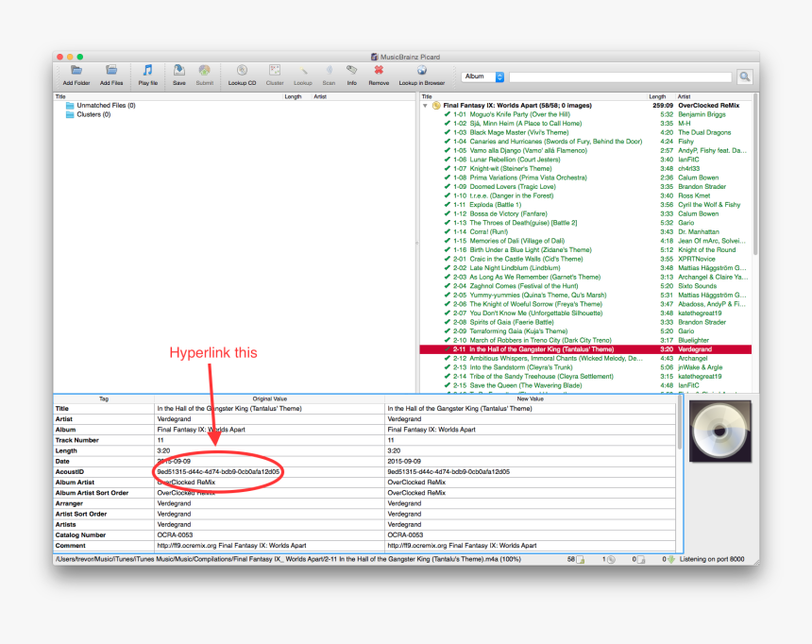Click the Add Files toolbar icon
This screenshot has height=644, width=812.
111,71
